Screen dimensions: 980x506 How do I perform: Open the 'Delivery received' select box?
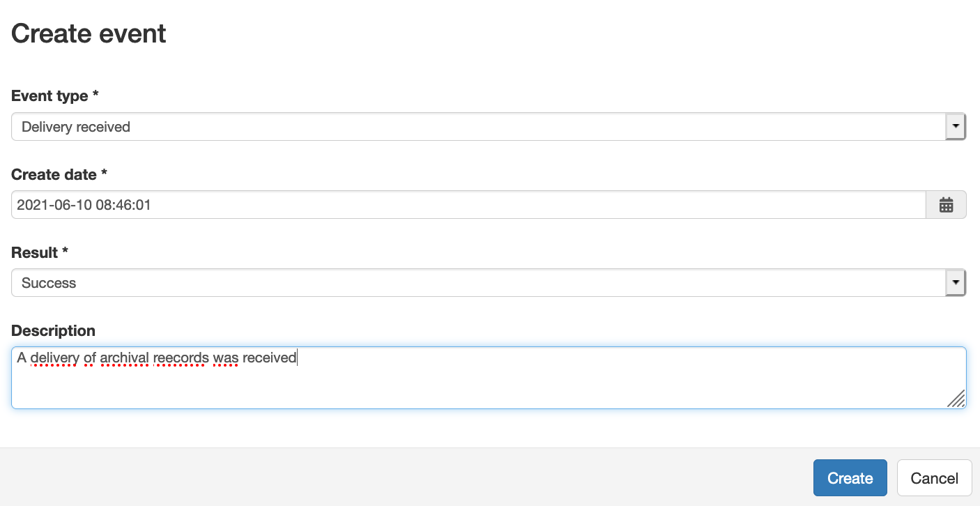coord(489,127)
